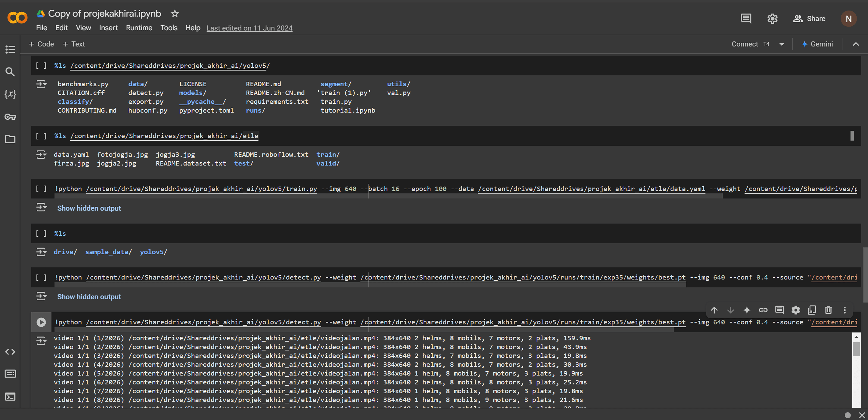Click the Google Drive icon beside title
The height and width of the screenshot is (420, 868).
41,14
